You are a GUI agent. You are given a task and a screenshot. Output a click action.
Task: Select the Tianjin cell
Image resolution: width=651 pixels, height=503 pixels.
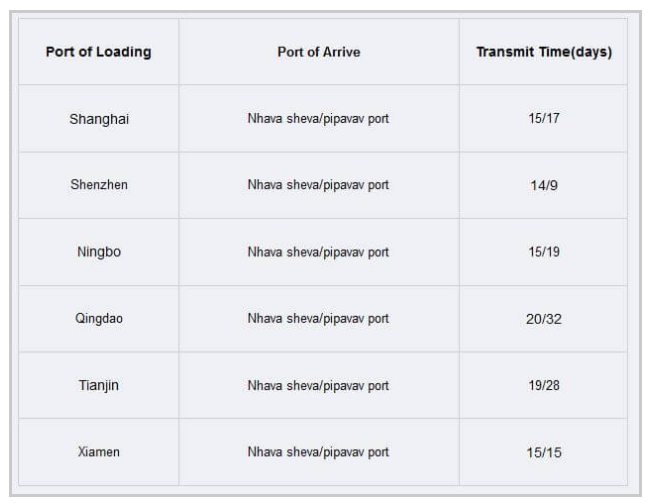(x=99, y=385)
